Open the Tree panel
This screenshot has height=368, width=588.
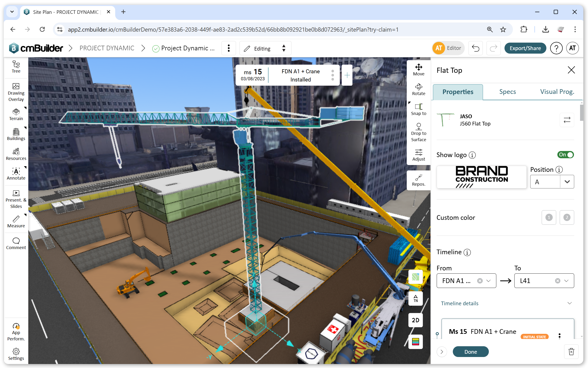(x=16, y=67)
